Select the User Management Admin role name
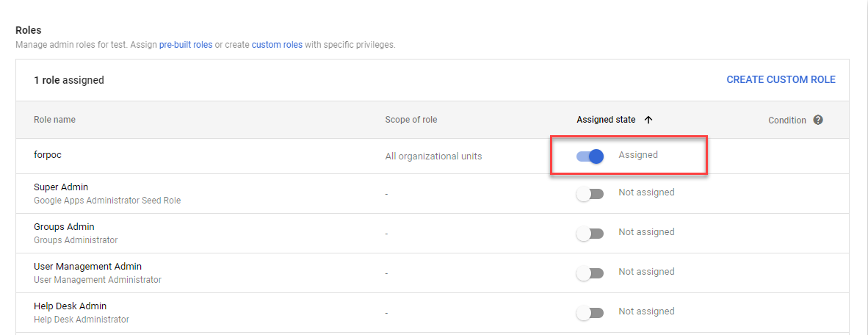Screen dimensions: 868x335 click(87, 267)
